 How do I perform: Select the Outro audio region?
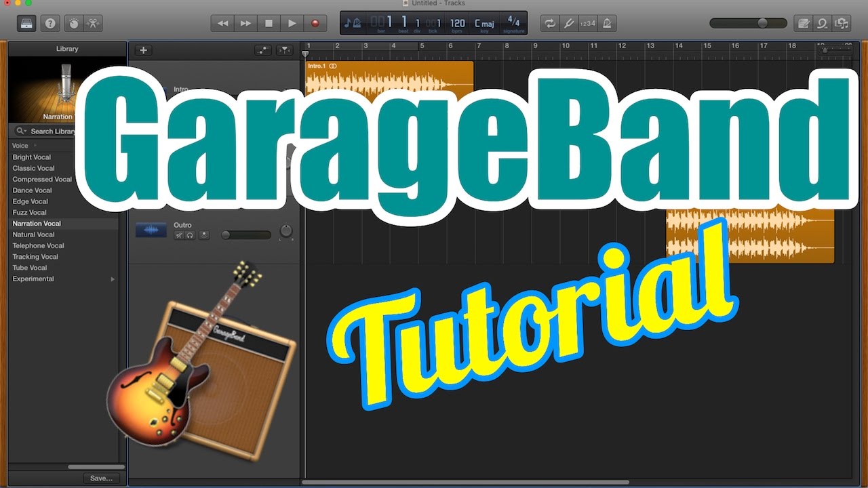[x=750, y=237]
